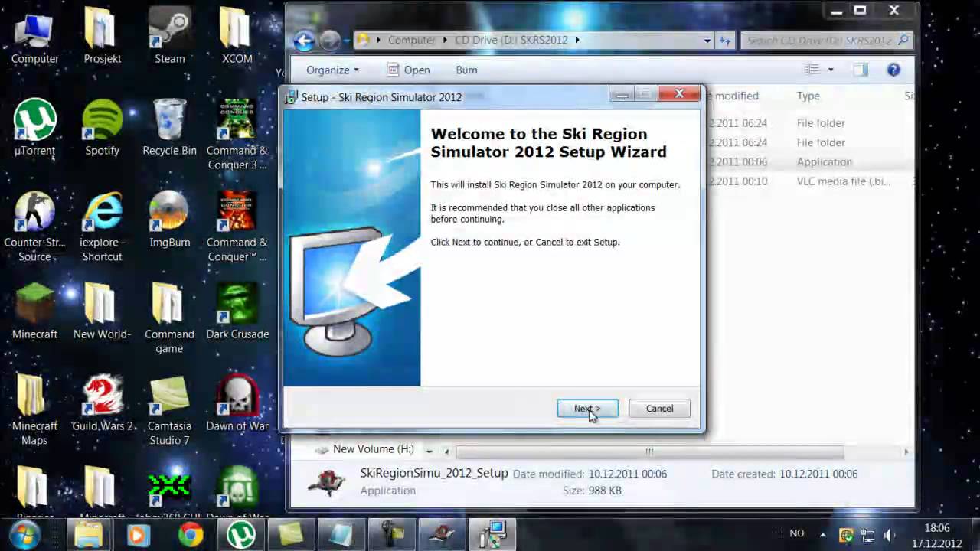Launch Dawn of War shortcut
This screenshot has width=980, height=551.
pos(237,403)
